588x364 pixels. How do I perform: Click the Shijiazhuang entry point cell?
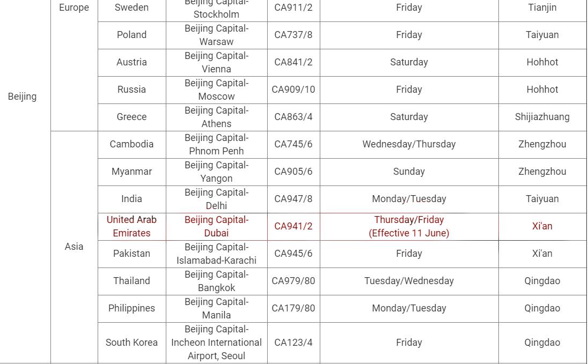(542, 117)
